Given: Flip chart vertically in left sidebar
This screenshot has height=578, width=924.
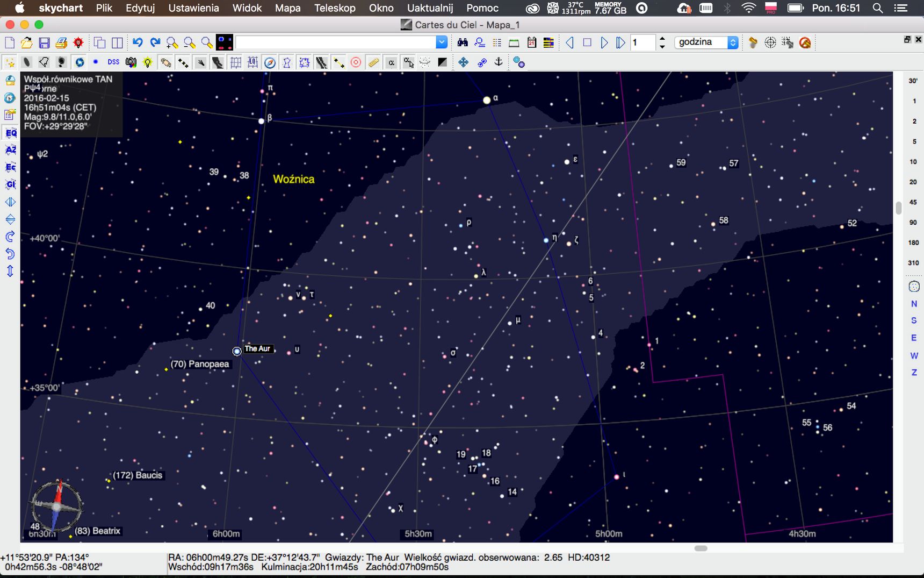Looking at the screenshot, I should (10, 219).
